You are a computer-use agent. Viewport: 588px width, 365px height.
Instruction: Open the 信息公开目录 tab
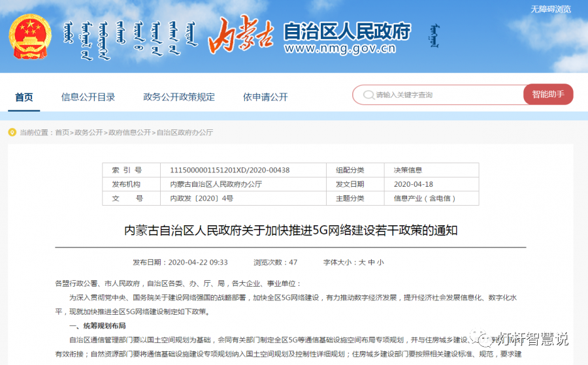(x=88, y=97)
